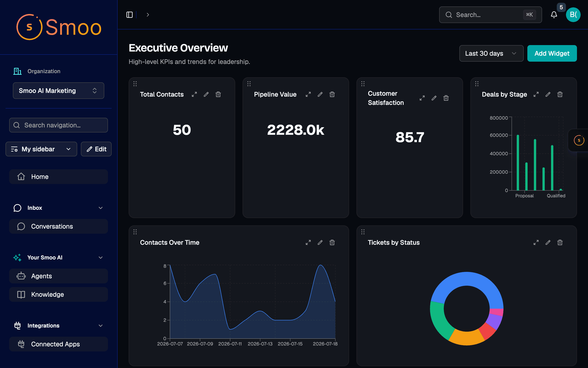This screenshot has width=588, height=368.
Task: Edit the Total Contacts widget
Action: 206,95
